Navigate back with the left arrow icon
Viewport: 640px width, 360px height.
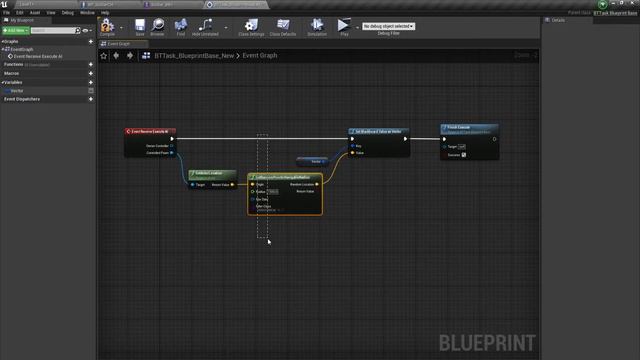click(x=116, y=56)
